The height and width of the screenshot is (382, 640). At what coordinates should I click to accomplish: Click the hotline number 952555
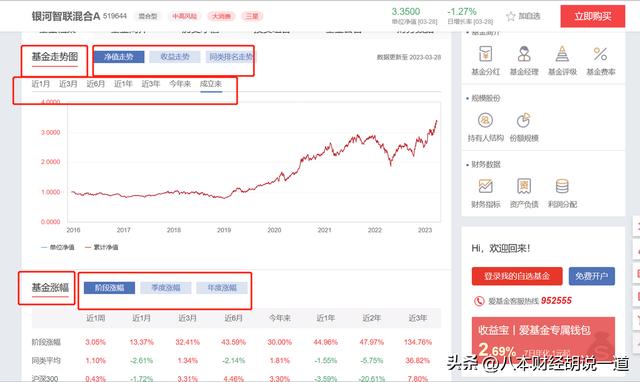(556, 301)
